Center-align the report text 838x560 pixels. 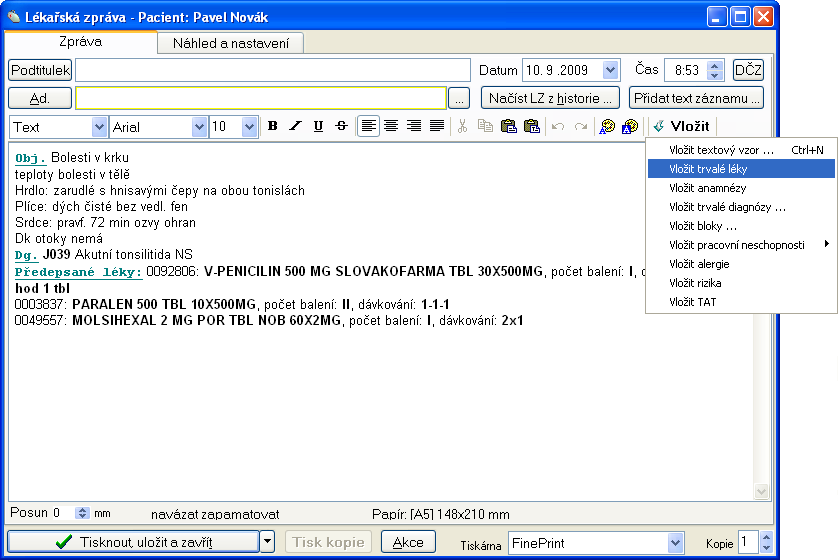(x=392, y=126)
